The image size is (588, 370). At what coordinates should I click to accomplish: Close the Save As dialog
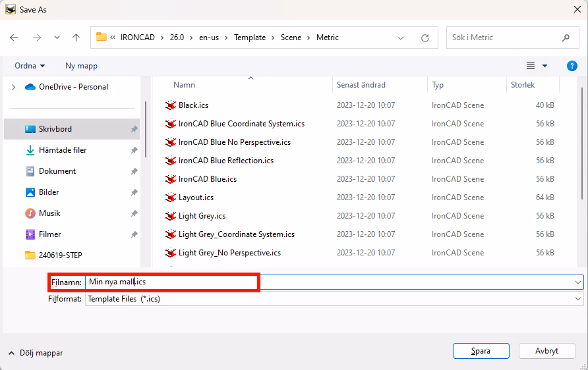coord(577,9)
